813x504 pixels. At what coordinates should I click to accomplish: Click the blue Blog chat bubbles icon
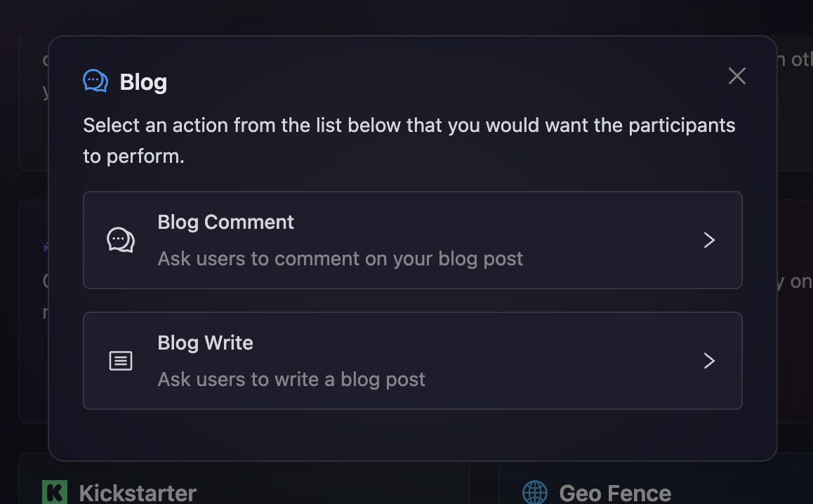[x=95, y=81]
